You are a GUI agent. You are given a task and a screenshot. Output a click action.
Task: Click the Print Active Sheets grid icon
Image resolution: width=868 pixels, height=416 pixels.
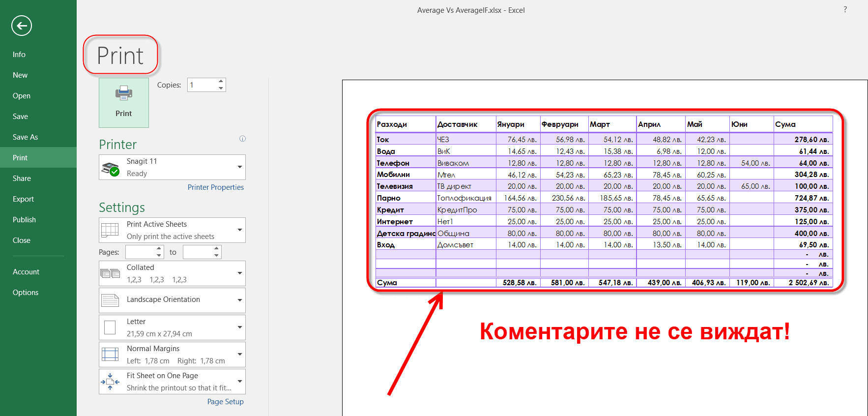(110, 230)
